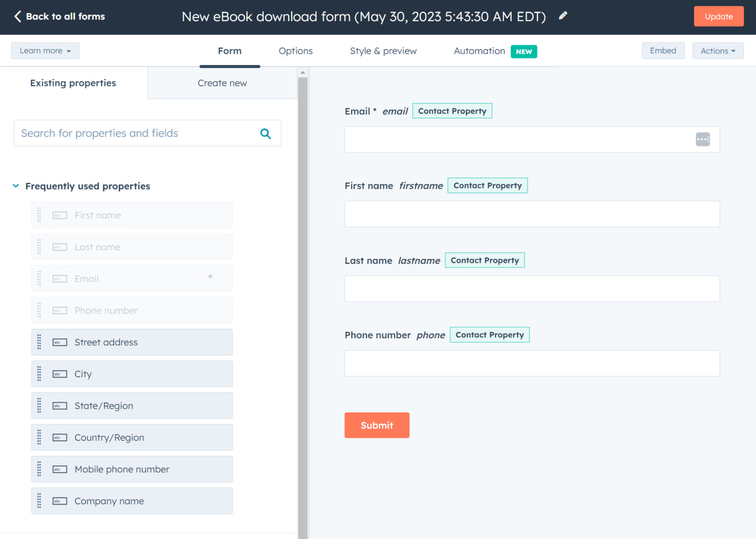Click the drag handle beside Company name
This screenshot has width=756, height=539.
(39, 501)
